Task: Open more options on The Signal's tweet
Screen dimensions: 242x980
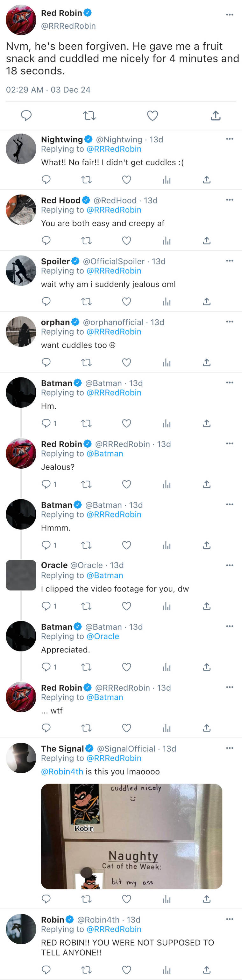Action: click(230, 748)
